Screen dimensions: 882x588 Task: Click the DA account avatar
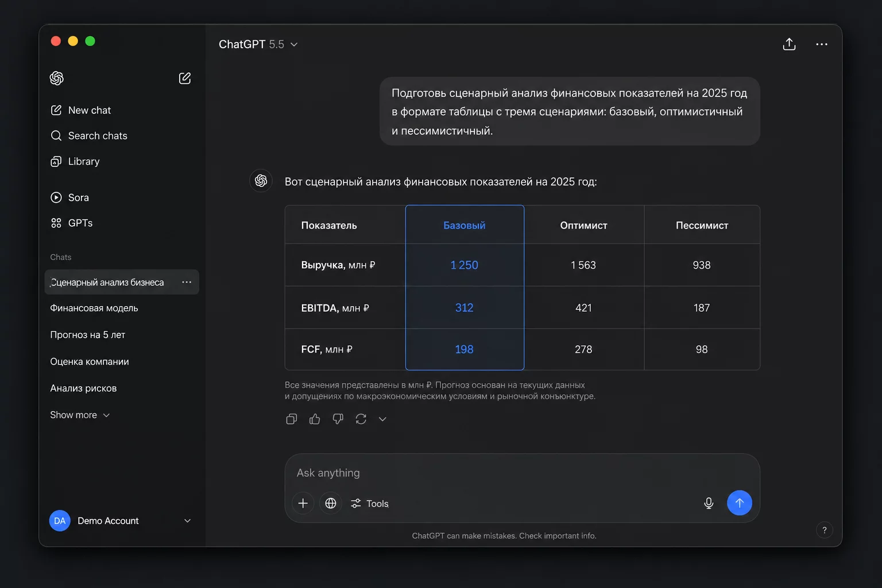tap(60, 521)
